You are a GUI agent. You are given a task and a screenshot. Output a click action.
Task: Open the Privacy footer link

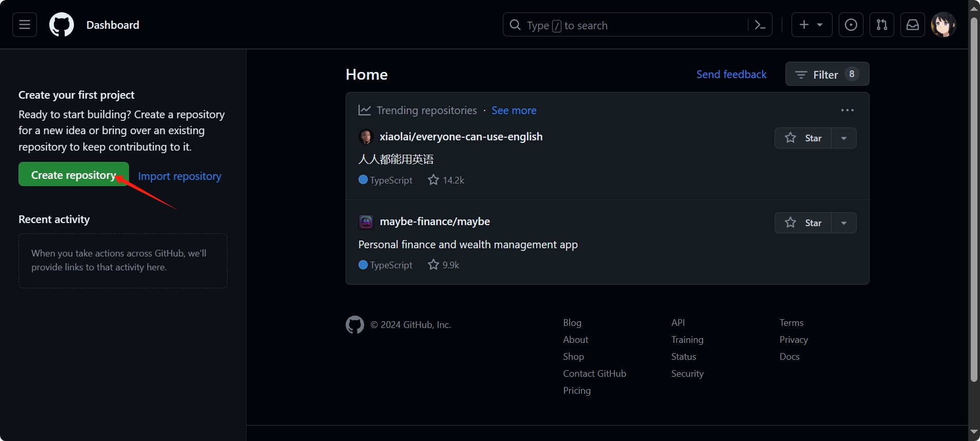[x=794, y=340]
